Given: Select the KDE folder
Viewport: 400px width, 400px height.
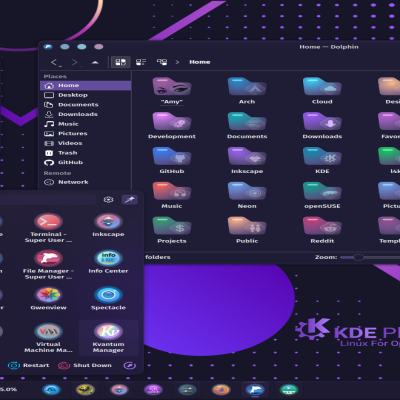Looking at the screenshot, I should tap(322, 160).
